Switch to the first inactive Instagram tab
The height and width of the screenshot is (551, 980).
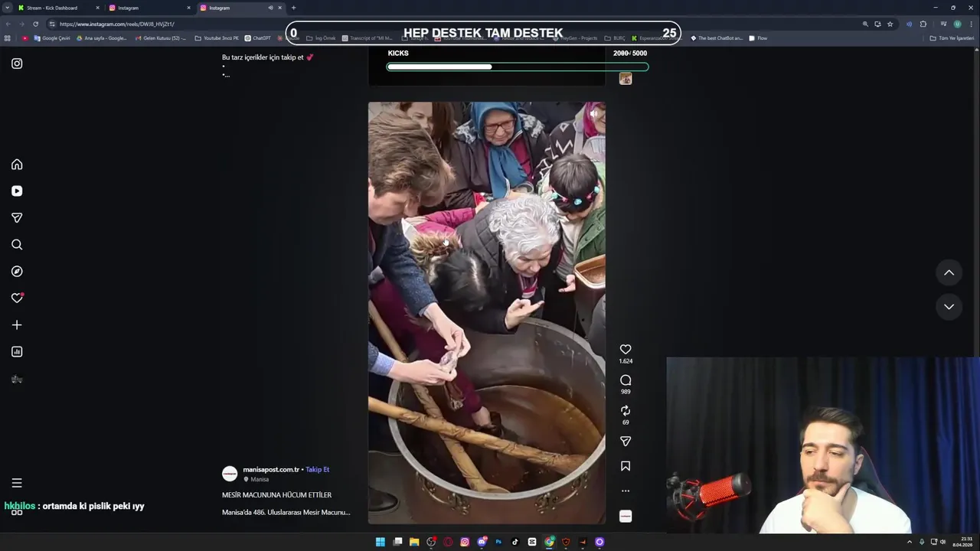149,8
